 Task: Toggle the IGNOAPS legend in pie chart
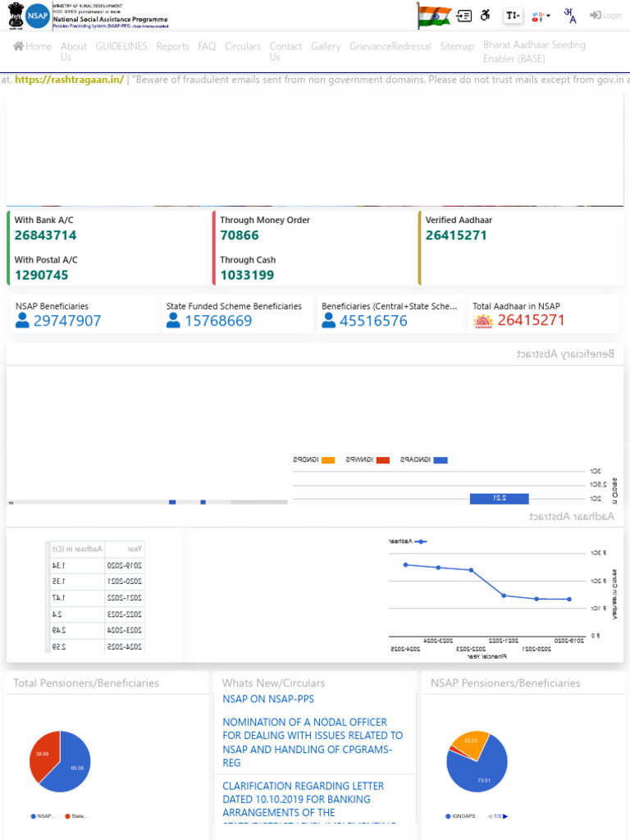coord(460,816)
